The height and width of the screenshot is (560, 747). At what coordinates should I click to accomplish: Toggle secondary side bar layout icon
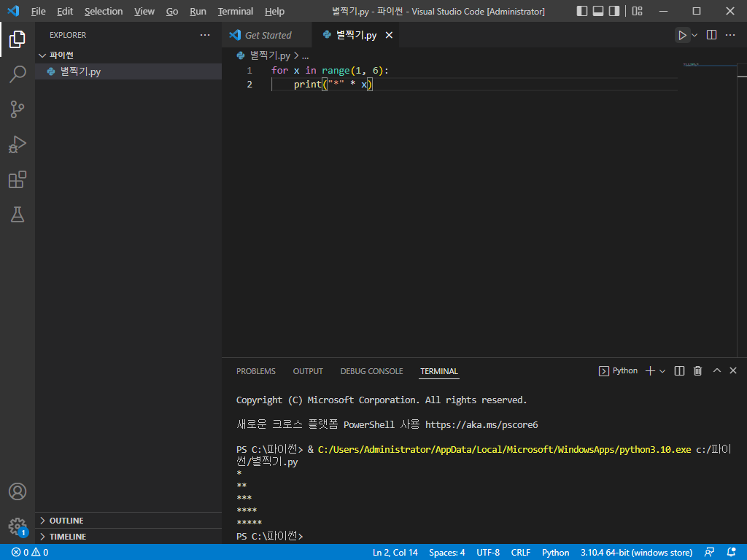[x=614, y=11]
